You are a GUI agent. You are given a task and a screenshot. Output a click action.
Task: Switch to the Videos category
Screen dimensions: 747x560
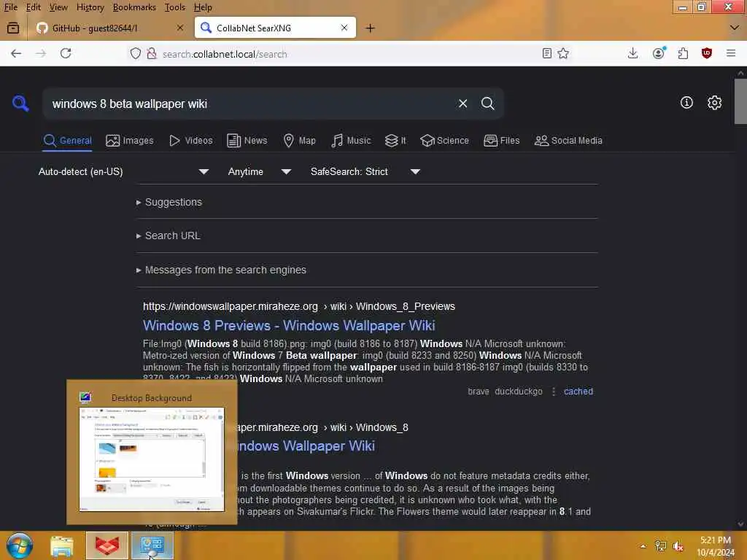click(x=191, y=141)
